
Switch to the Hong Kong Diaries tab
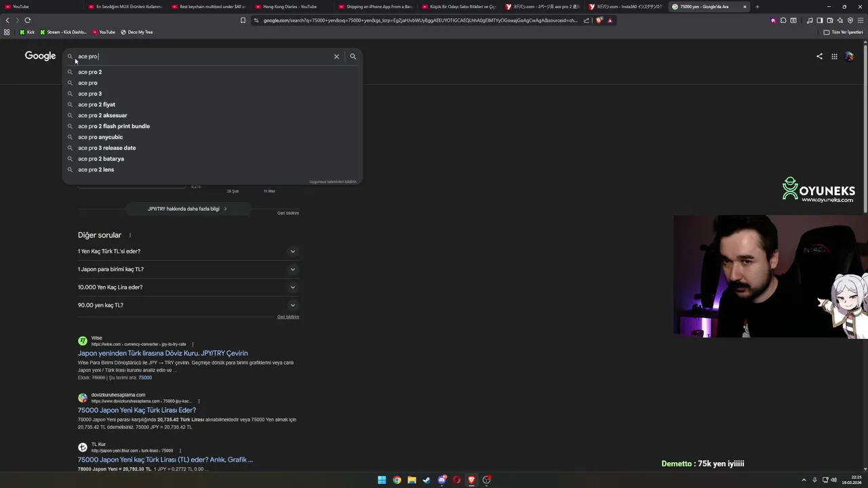(292, 7)
